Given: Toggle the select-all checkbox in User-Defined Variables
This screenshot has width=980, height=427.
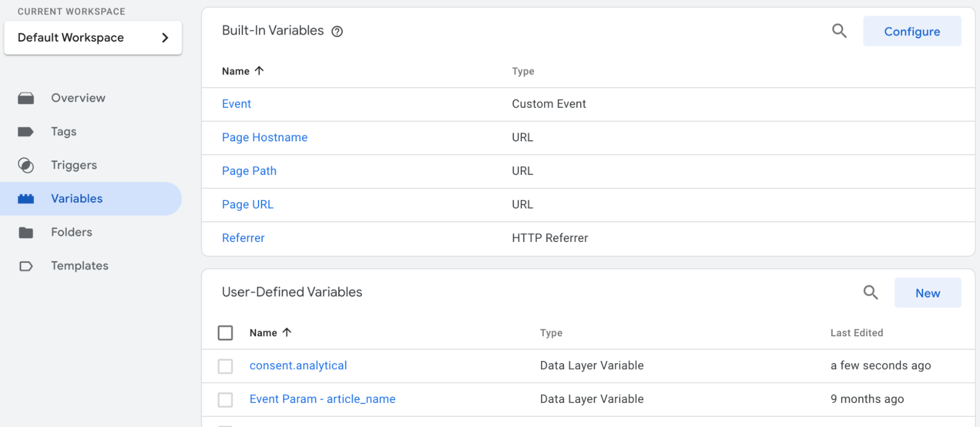Looking at the screenshot, I should (x=226, y=333).
